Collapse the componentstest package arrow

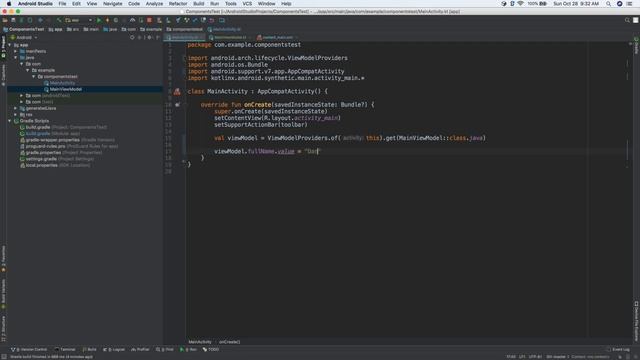[34, 77]
